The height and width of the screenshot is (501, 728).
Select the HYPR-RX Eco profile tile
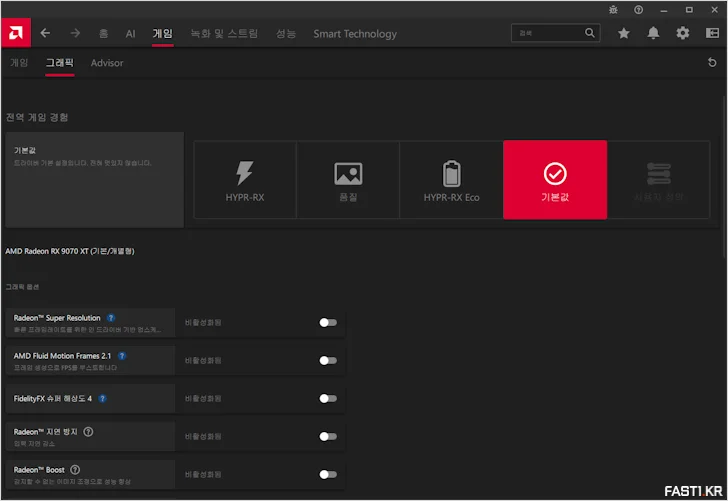tap(451, 180)
